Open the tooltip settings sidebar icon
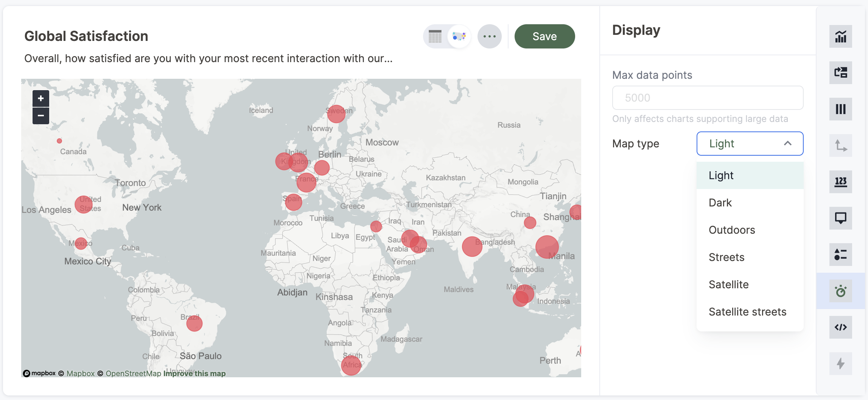 point(840,218)
